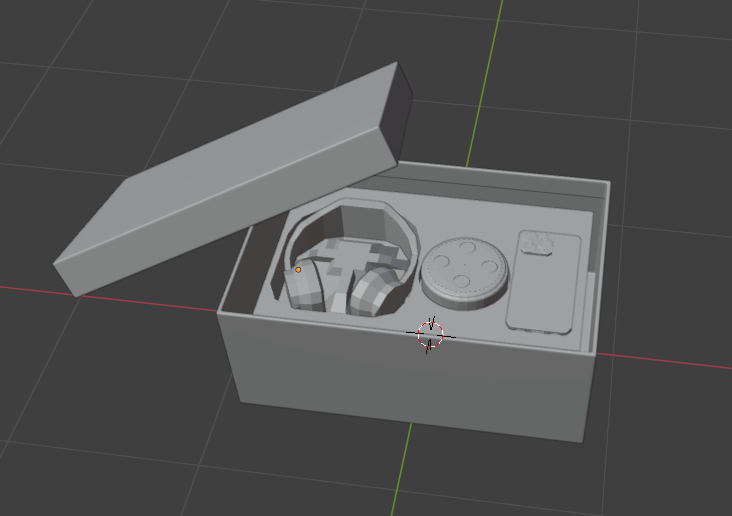732x516 pixels.
Task: Click the long front side of the lid
Action: pyautogui.click(x=230, y=235)
